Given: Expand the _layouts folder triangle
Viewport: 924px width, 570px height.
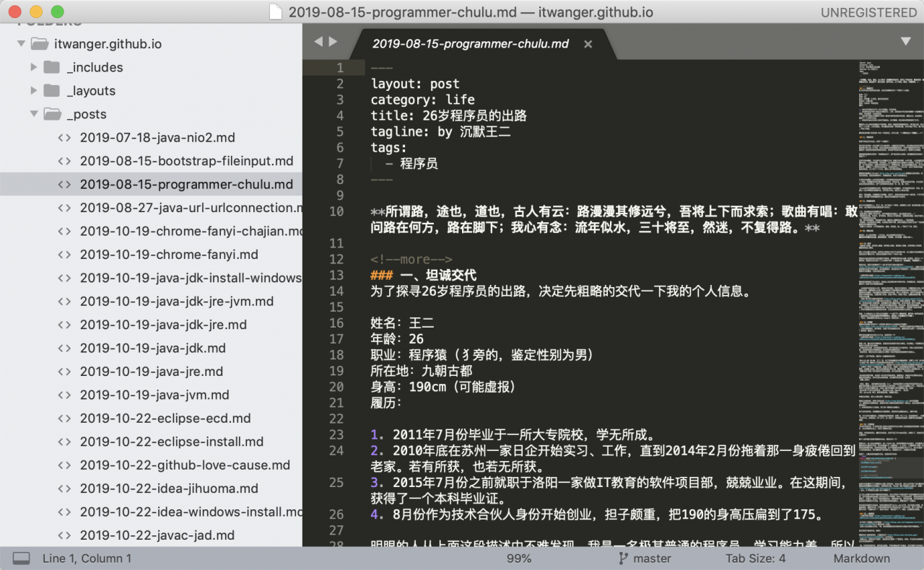Looking at the screenshot, I should point(33,91).
